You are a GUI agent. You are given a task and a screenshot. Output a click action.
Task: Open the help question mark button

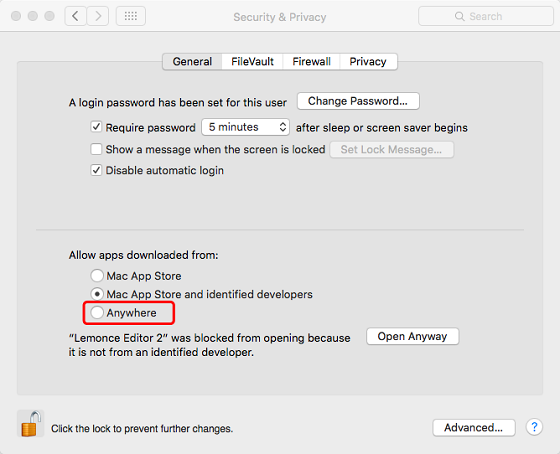(x=534, y=427)
